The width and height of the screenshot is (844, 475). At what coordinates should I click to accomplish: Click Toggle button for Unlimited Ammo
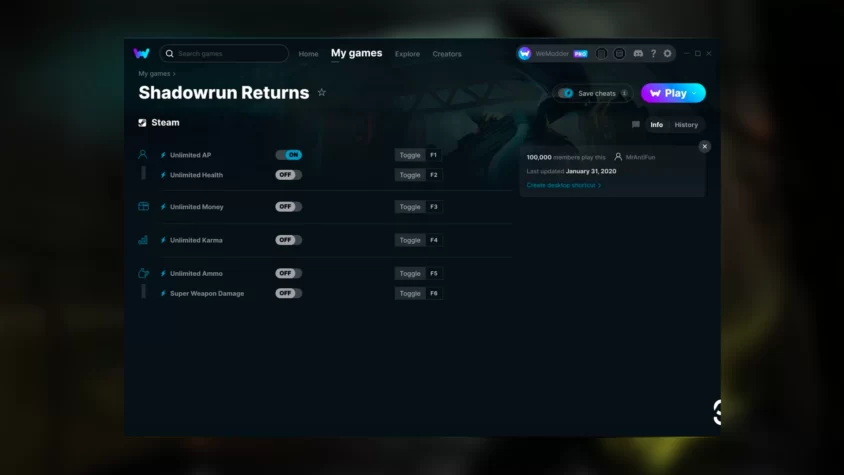click(410, 274)
